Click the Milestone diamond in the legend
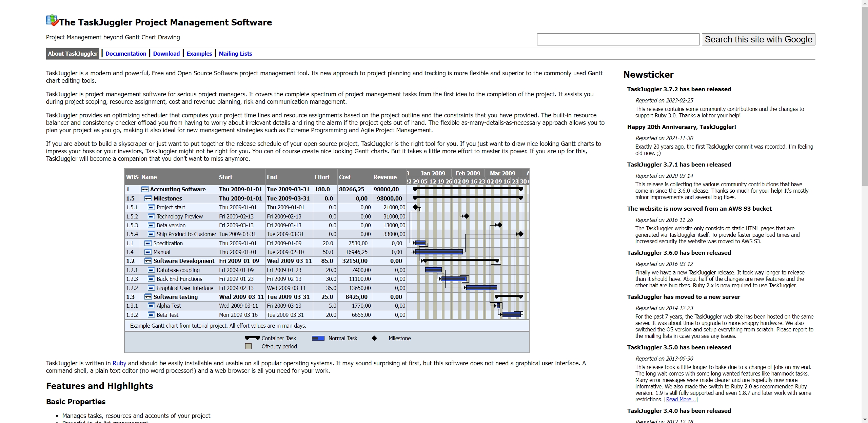 pyautogui.click(x=374, y=338)
